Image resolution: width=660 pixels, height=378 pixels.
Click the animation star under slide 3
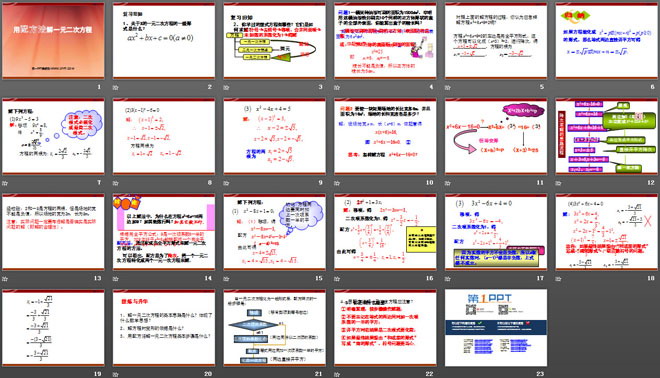[226, 88]
